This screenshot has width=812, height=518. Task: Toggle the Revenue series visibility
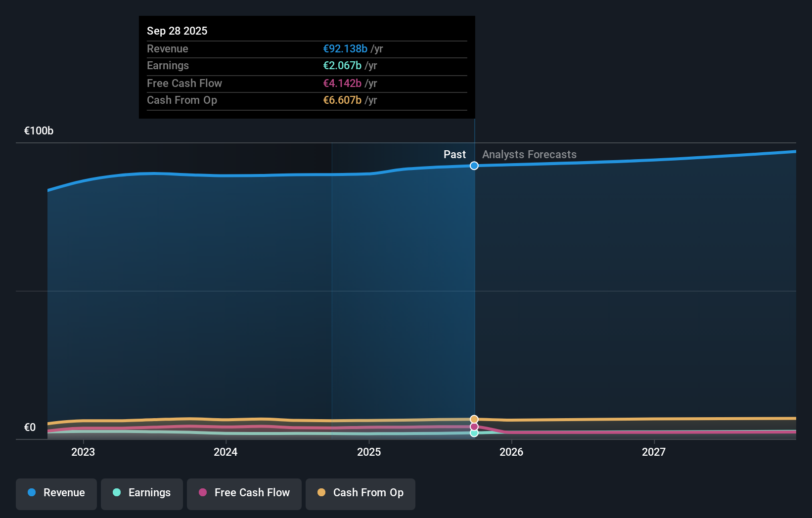point(56,494)
